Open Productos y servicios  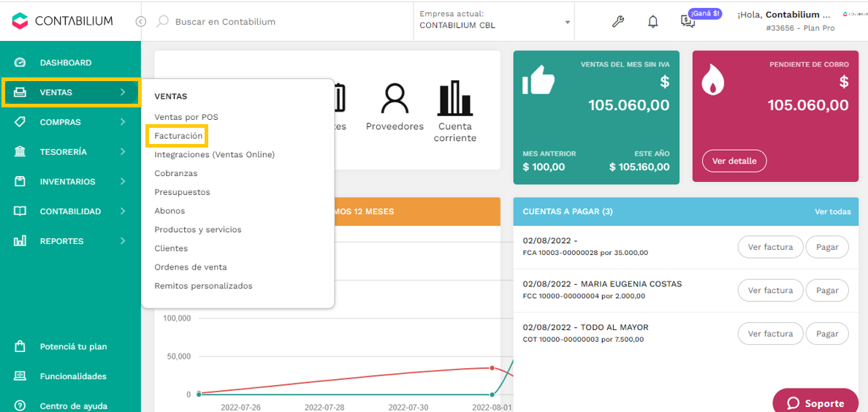point(197,229)
